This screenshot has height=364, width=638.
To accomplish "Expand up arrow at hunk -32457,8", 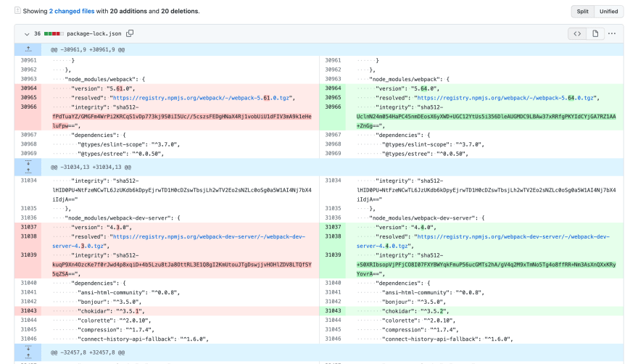I will pyautogui.click(x=28, y=356).
